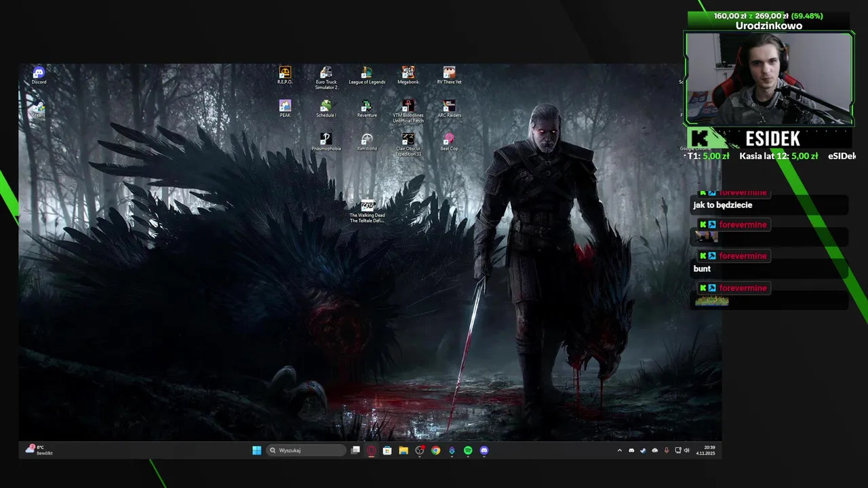Open the volume speaker tray icon
This screenshot has width=868, height=488.
(686, 450)
